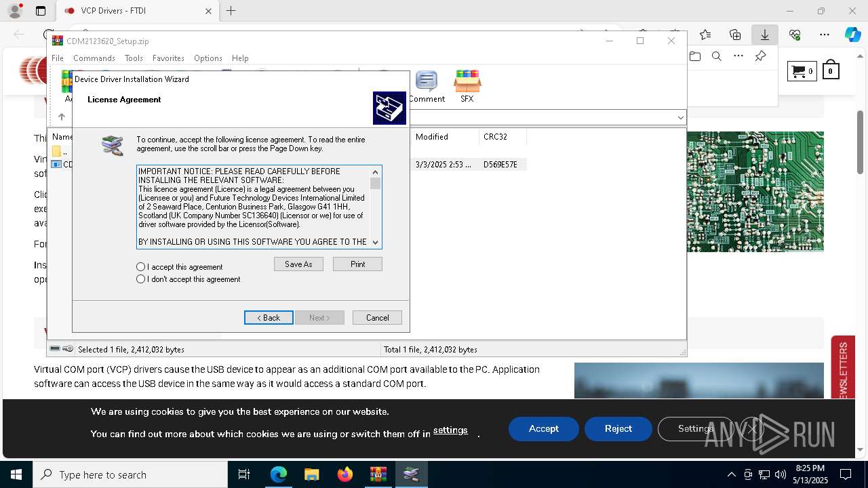Click the up-one-level arrow in WinRAR

[62, 117]
